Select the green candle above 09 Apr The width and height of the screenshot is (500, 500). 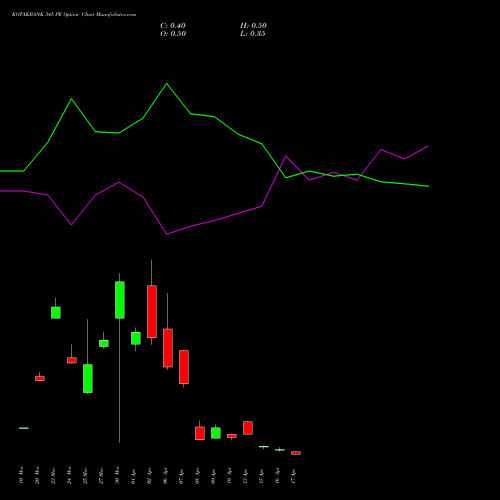click(x=216, y=433)
